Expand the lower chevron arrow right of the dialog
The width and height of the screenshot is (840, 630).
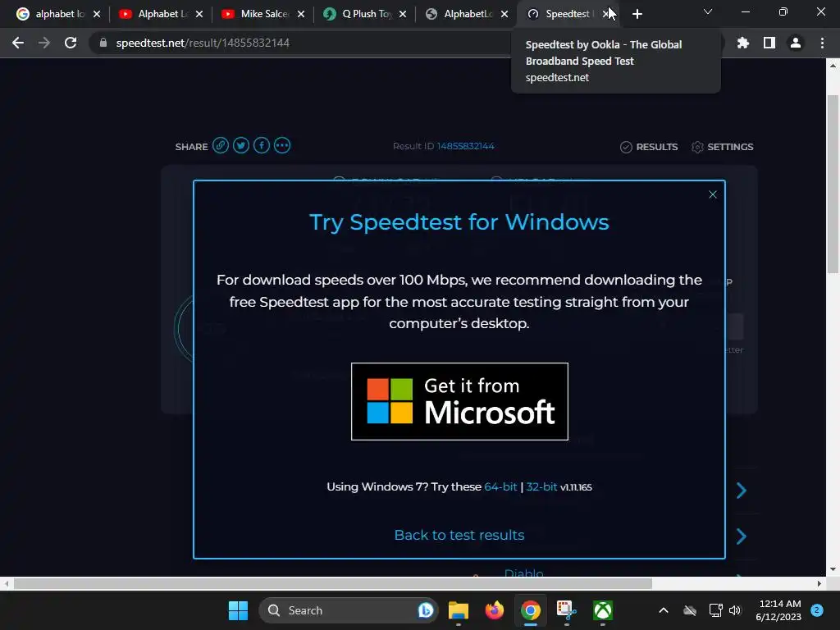tap(742, 536)
